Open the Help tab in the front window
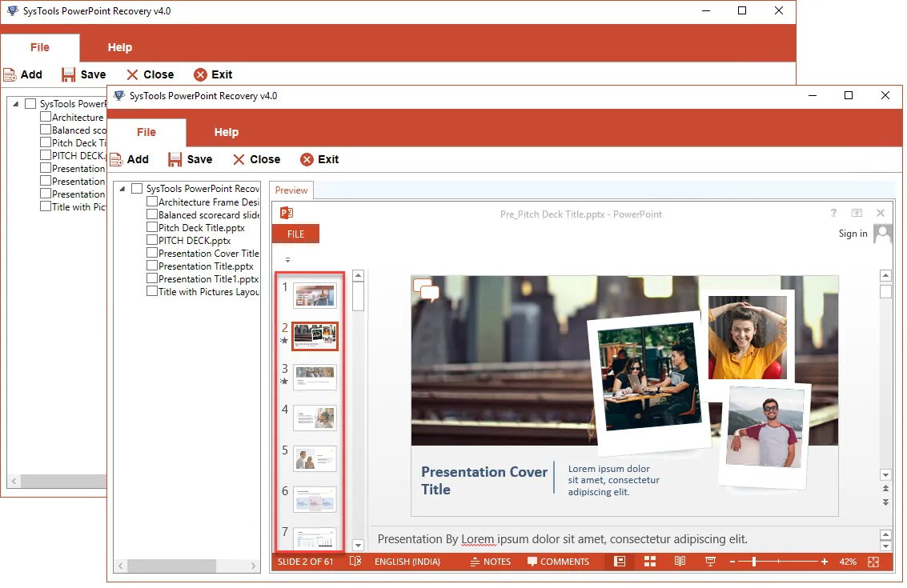Screen dimensions: 907x588 [x=227, y=133]
